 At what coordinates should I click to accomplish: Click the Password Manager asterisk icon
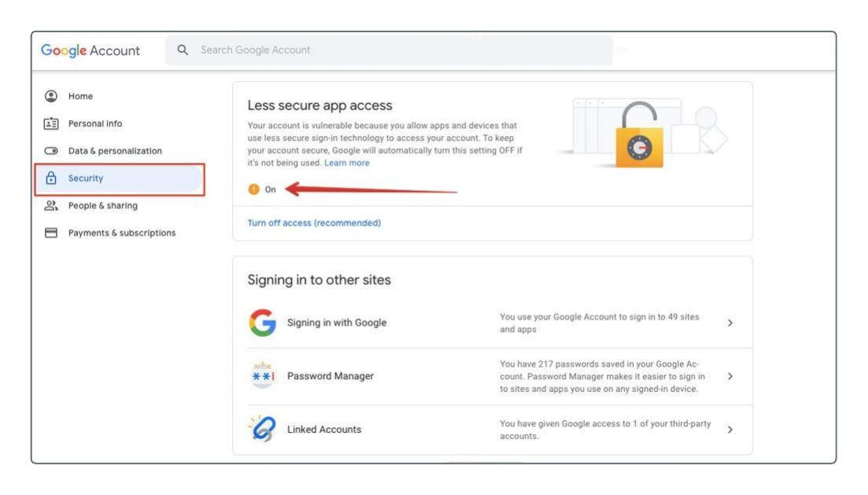click(263, 376)
